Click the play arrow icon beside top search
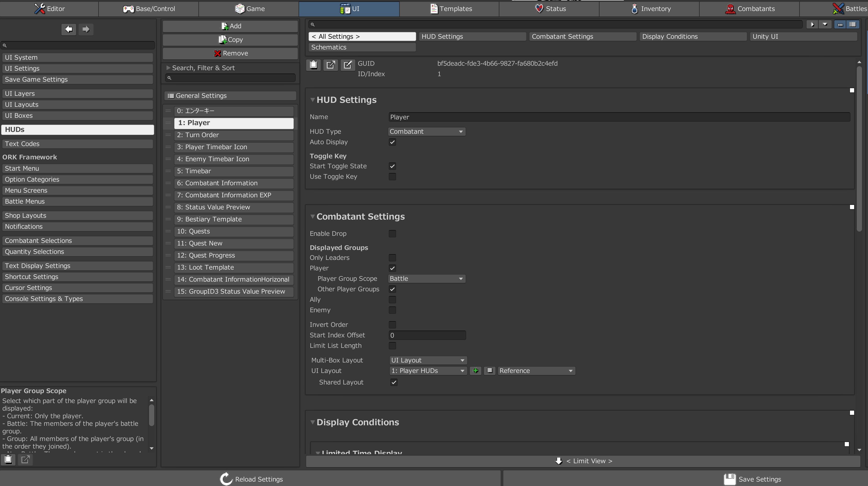 812,24
